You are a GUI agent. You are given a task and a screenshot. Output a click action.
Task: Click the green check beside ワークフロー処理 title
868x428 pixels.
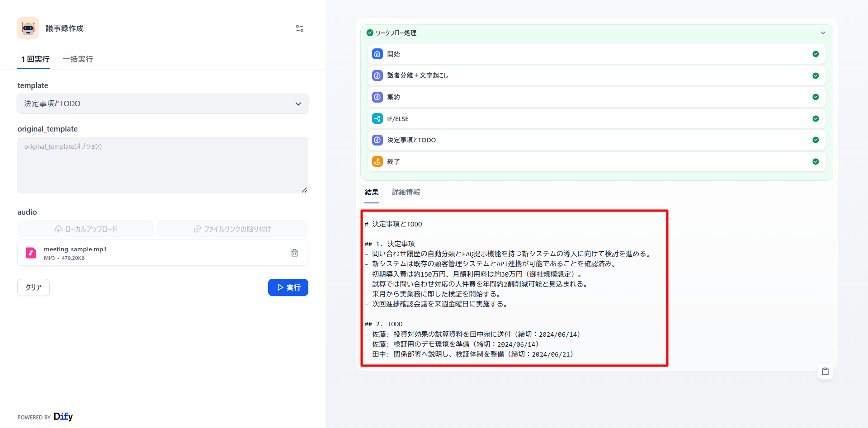coord(370,33)
